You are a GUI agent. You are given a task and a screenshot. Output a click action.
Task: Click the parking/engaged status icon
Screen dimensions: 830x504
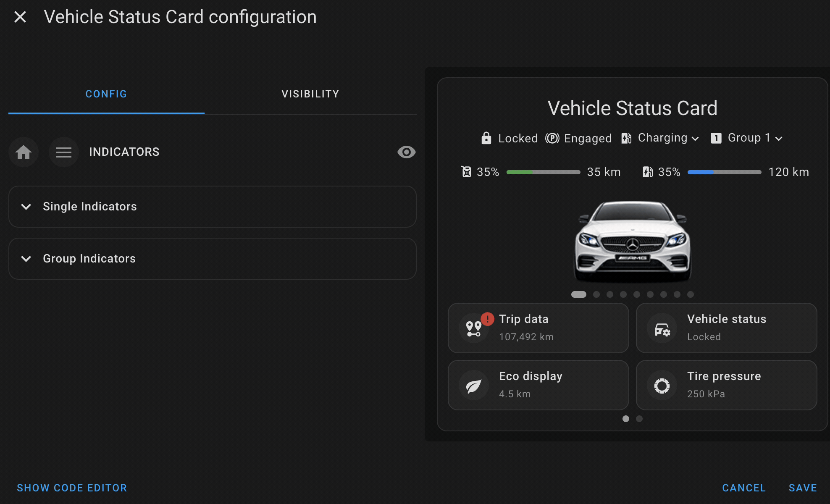552,138
